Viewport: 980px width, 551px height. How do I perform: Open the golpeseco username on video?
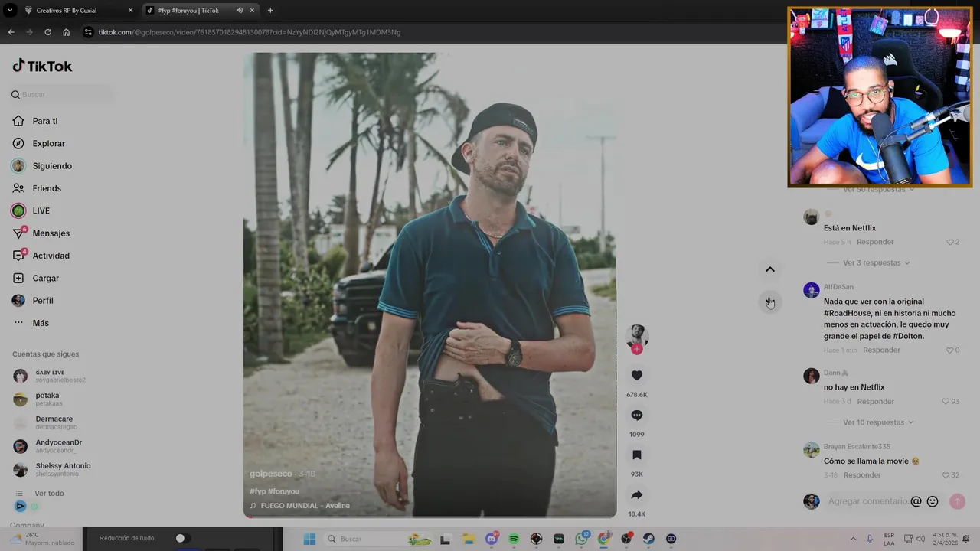271,474
